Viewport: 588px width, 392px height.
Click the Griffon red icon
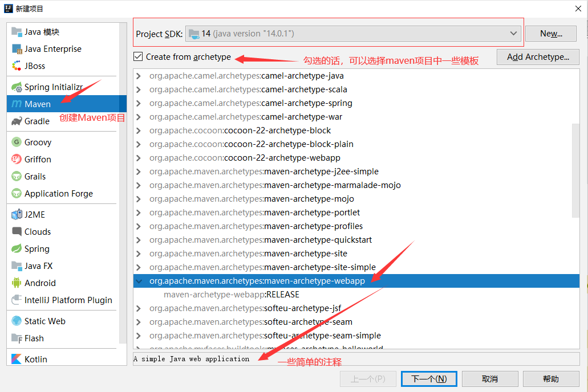pos(17,160)
